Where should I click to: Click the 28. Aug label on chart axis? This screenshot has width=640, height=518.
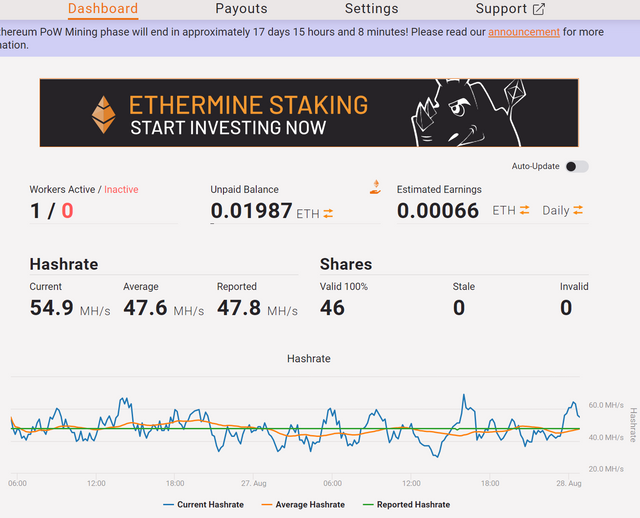(569, 483)
